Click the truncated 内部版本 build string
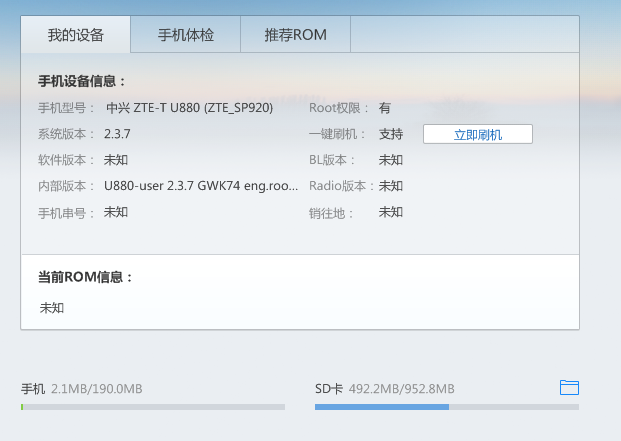This screenshot has width=621, height=441. pos(200,186)
